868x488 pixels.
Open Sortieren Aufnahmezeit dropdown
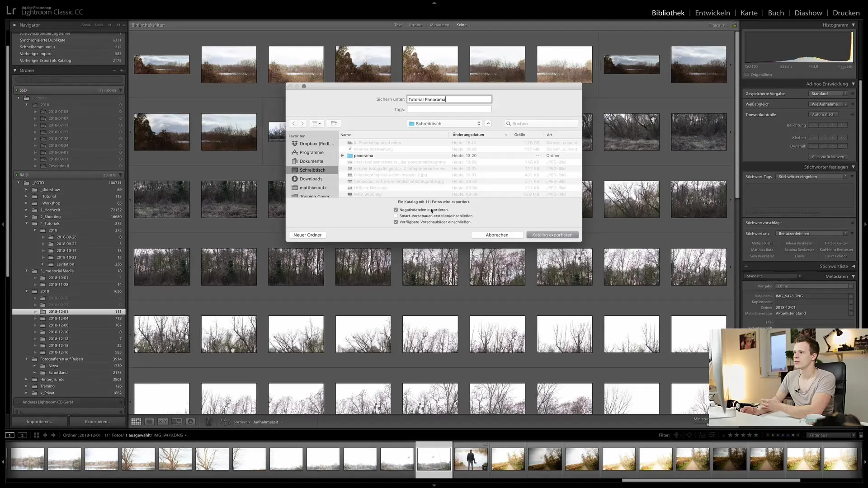click(267, 422)
